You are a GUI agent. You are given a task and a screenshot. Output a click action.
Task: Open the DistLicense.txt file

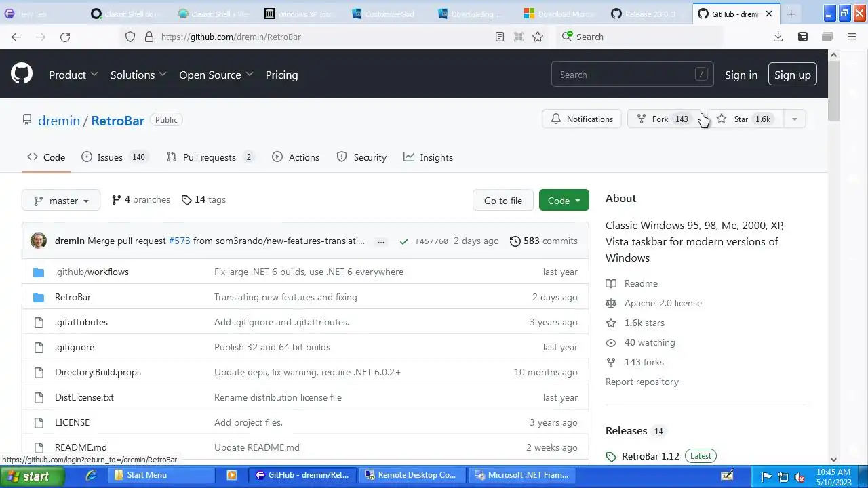84,397
